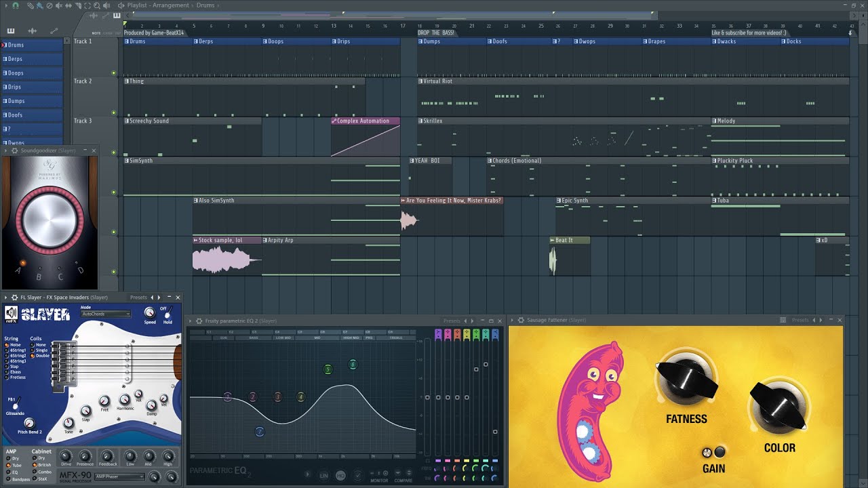Open the FL Slayer plugin menu arrow
The image size is (868, 488).
[x=5, y=297]
